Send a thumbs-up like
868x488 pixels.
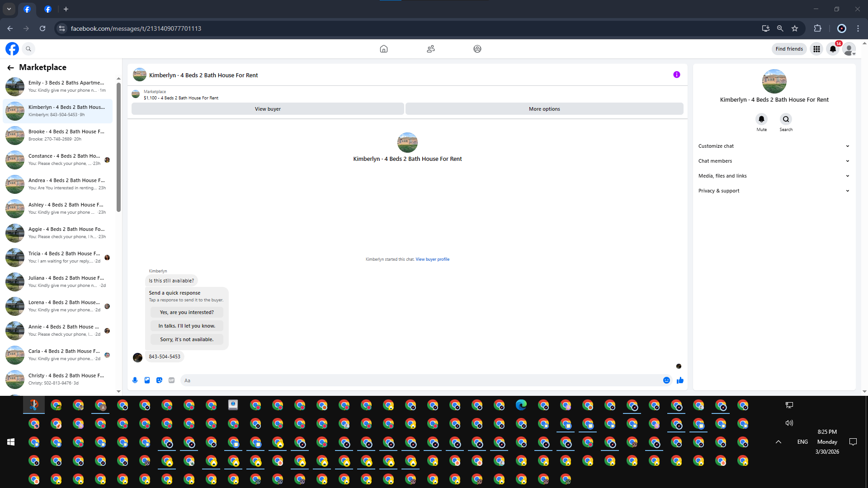pos(680,380)
